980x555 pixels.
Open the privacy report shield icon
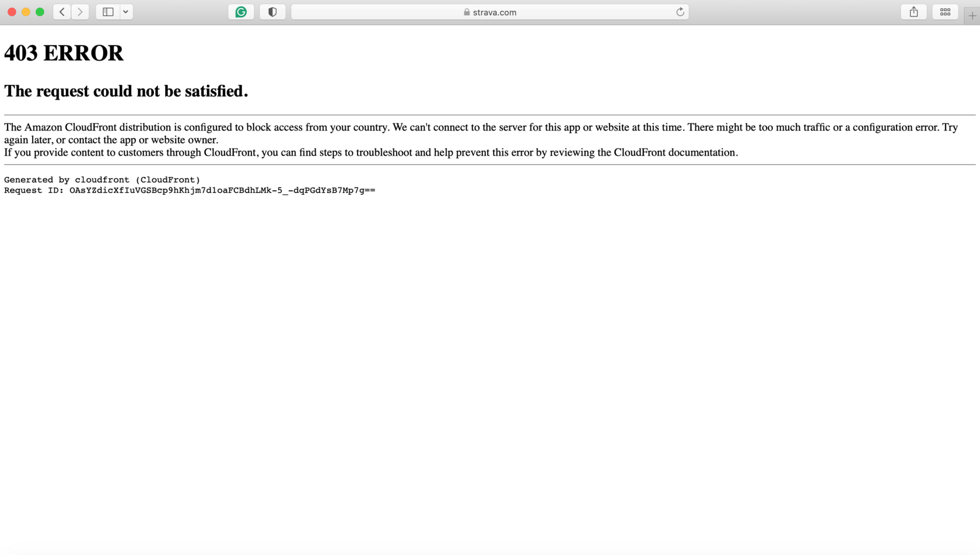tap(272, 12)
